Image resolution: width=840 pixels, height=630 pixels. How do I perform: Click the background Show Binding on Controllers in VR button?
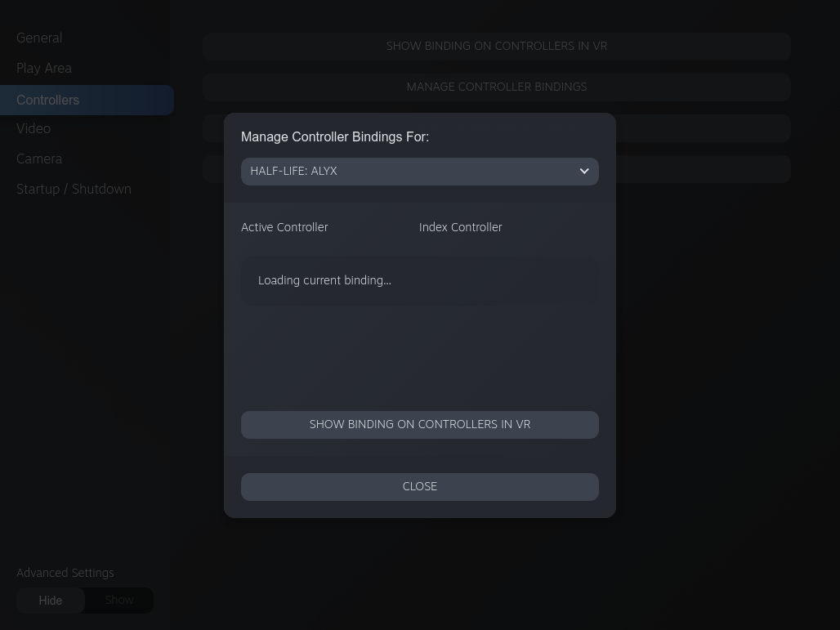(x=497, y=46)
